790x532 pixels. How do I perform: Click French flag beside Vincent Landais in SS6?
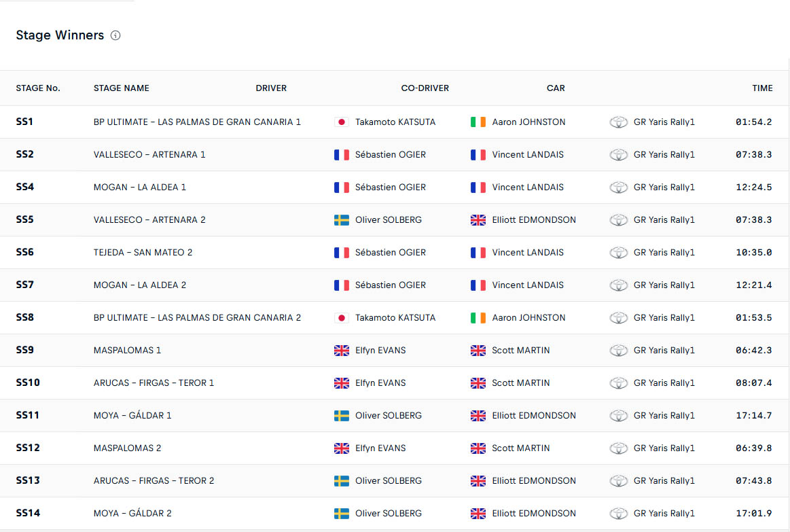(478, 253)
